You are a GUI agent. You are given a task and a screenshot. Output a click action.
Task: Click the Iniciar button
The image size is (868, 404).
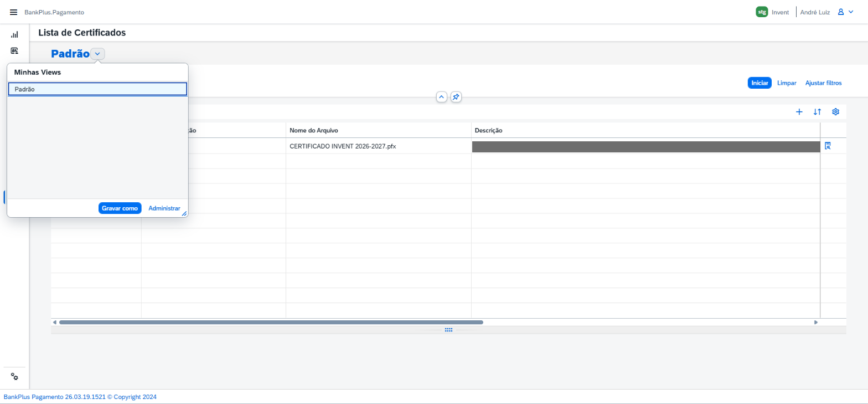coord(759,83)
